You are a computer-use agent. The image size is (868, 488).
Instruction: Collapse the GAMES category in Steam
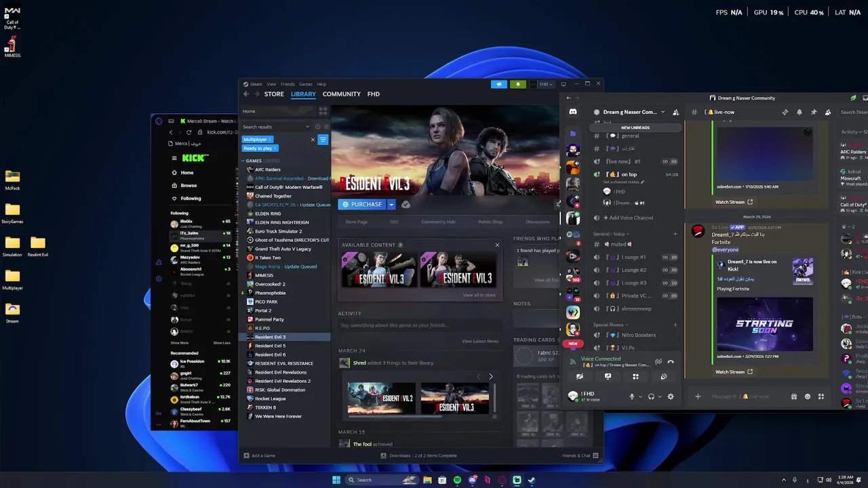pyautogui.click(x=244, y=161)
